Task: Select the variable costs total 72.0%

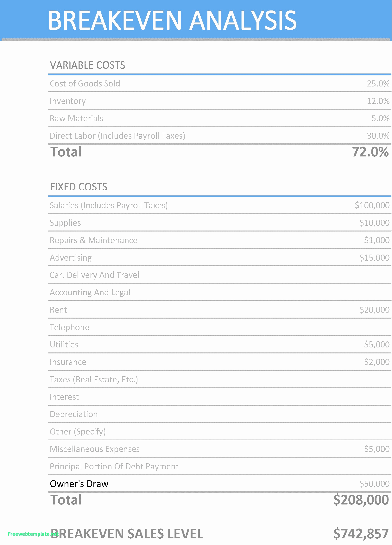Action: tap(370, 152)
